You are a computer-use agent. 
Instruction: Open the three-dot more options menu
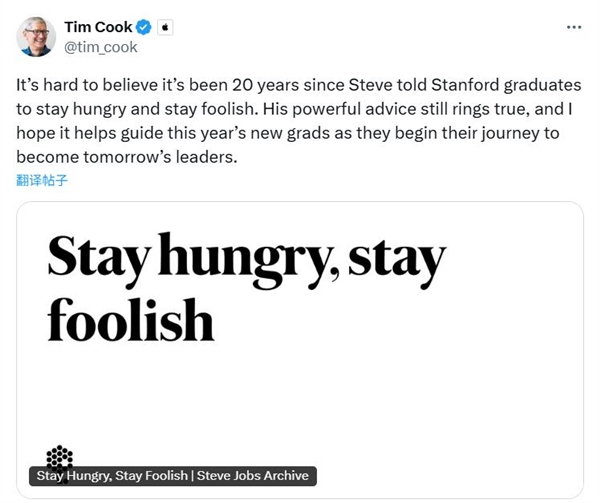click(572, 27)
